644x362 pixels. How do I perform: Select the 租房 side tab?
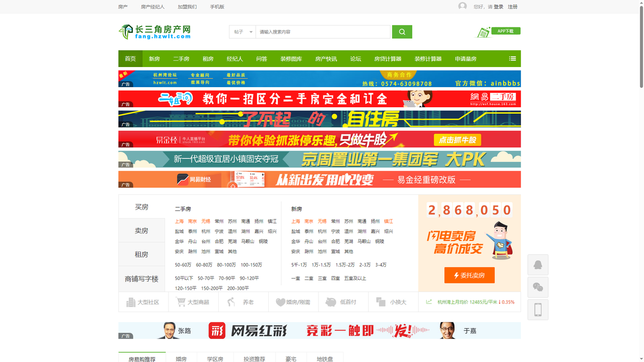[142, 254]
